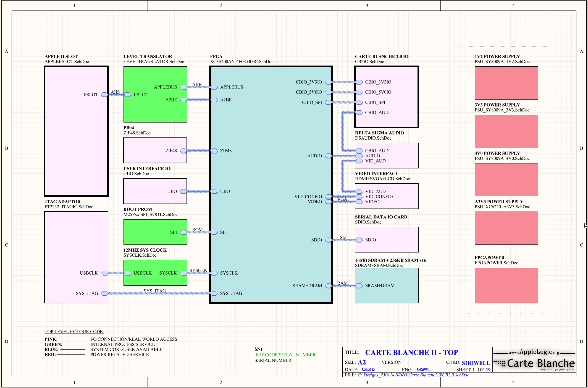Screen dimensions: 588x388
Task: Click the SYS_JTAG bus net label on wire
Action: [155, 291]
